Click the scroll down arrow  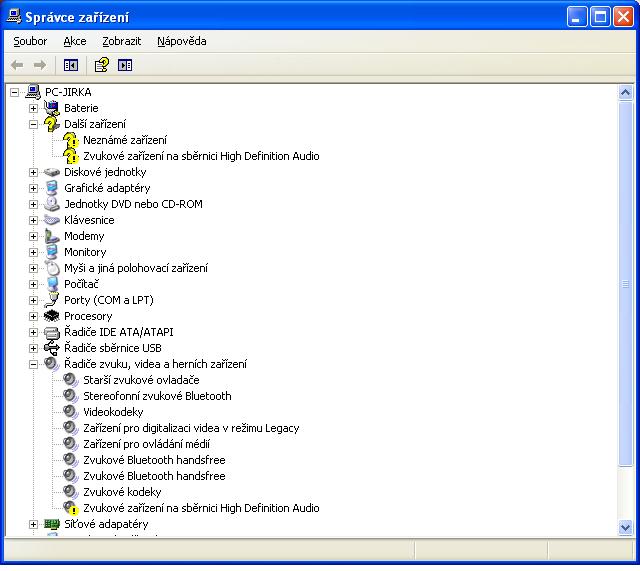point(625,527)
